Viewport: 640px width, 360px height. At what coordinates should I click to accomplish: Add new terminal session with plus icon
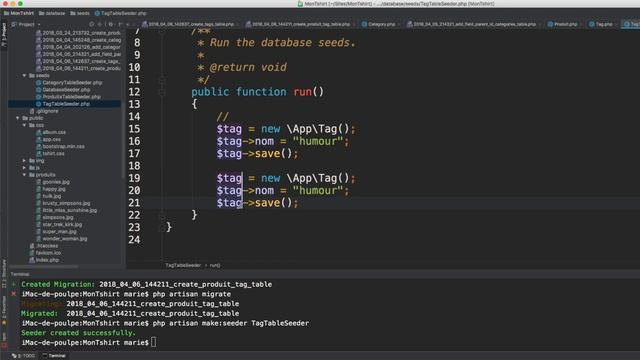point(13,284)
